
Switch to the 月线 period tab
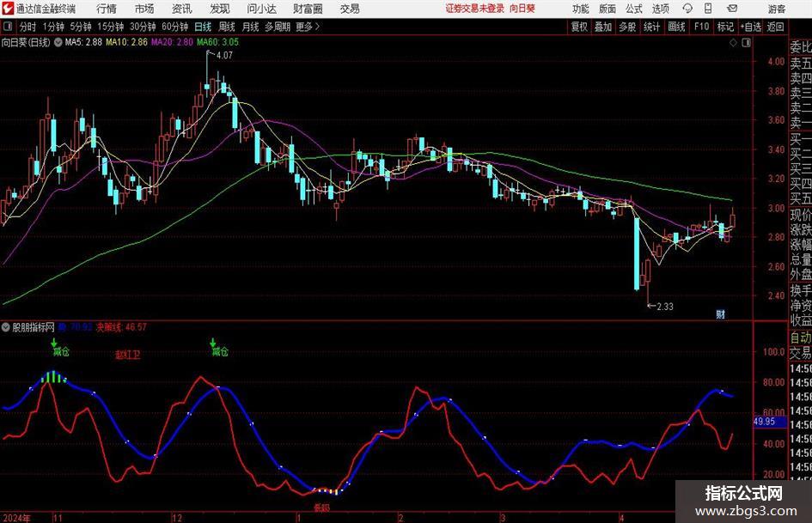click(x=250, y=27)
